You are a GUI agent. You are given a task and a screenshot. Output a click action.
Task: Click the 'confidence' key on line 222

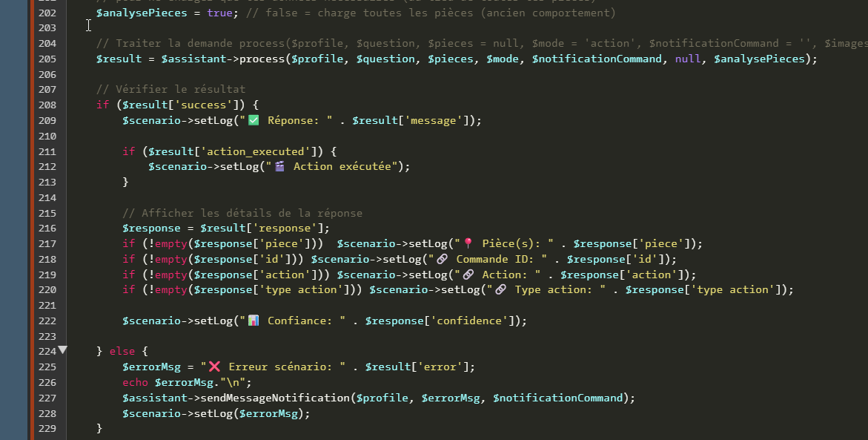click(469, 321)
